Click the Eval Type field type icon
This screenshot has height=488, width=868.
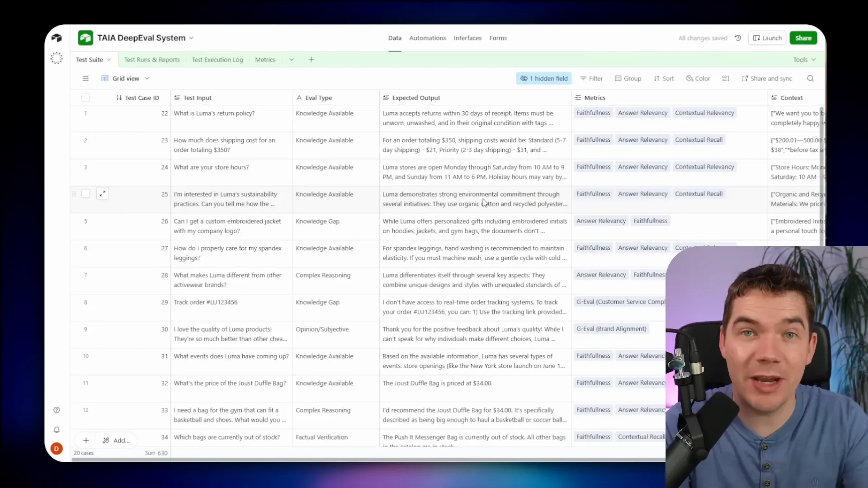[299, 98]
